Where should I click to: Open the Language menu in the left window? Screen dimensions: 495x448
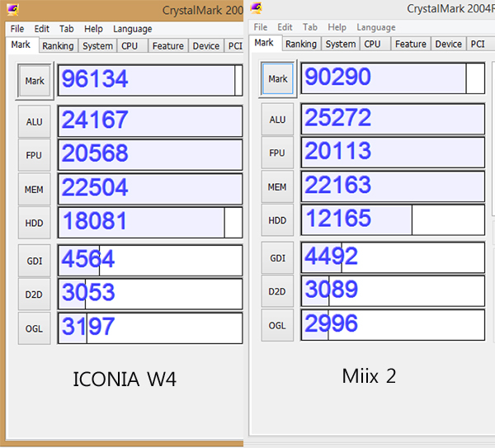pyautogui.click(x=132, y=29)
